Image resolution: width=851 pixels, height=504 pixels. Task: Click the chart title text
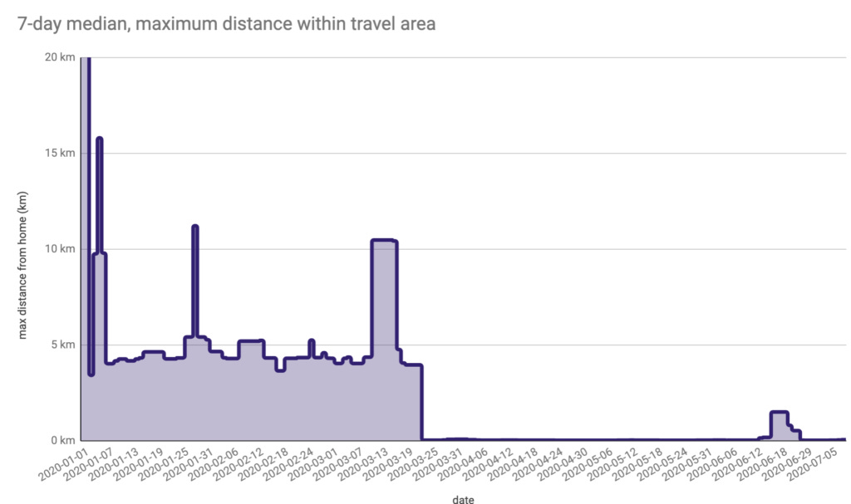point(226,24)
